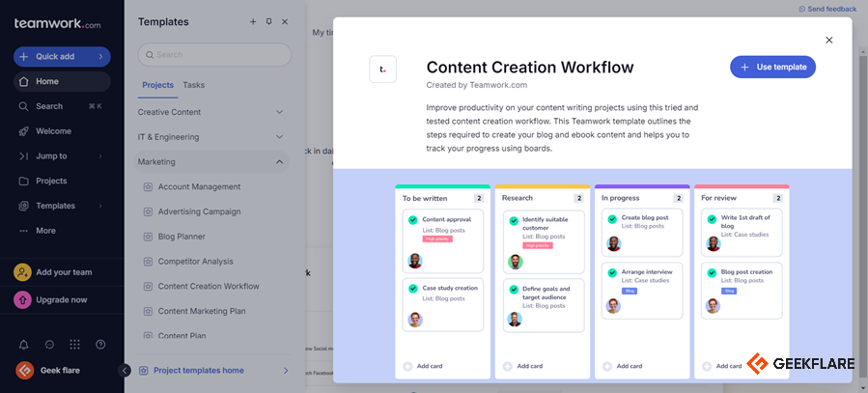
Task: Click Upgrade now link
Action: [x=62, y=300]
